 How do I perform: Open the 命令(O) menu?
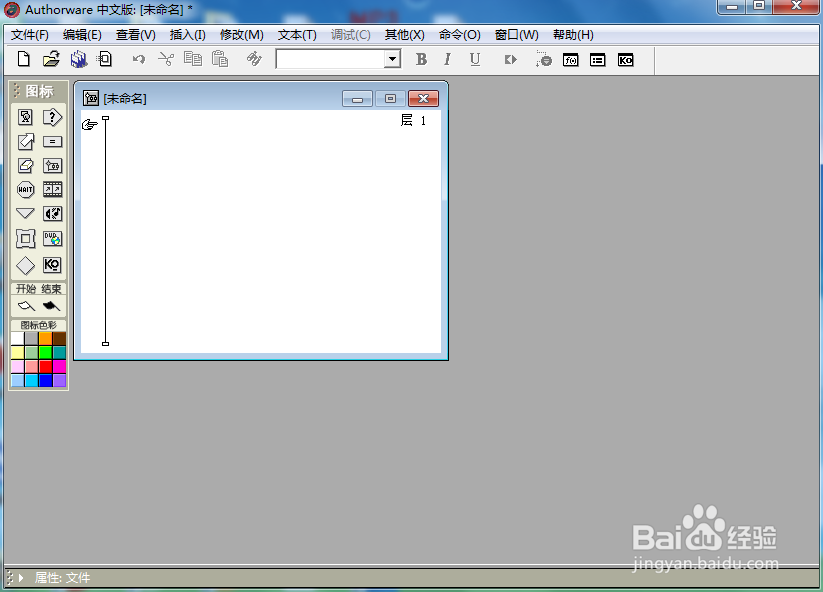pos(459,35)
